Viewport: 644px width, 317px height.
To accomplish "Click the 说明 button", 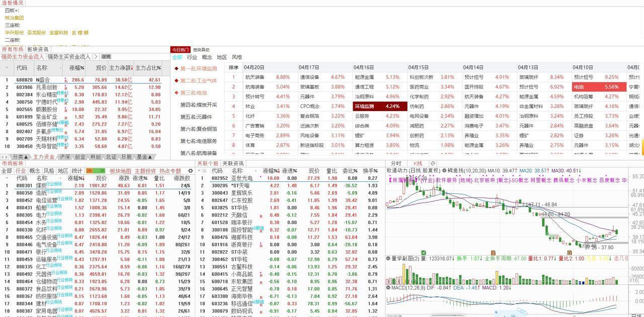I will coord(106,56).
